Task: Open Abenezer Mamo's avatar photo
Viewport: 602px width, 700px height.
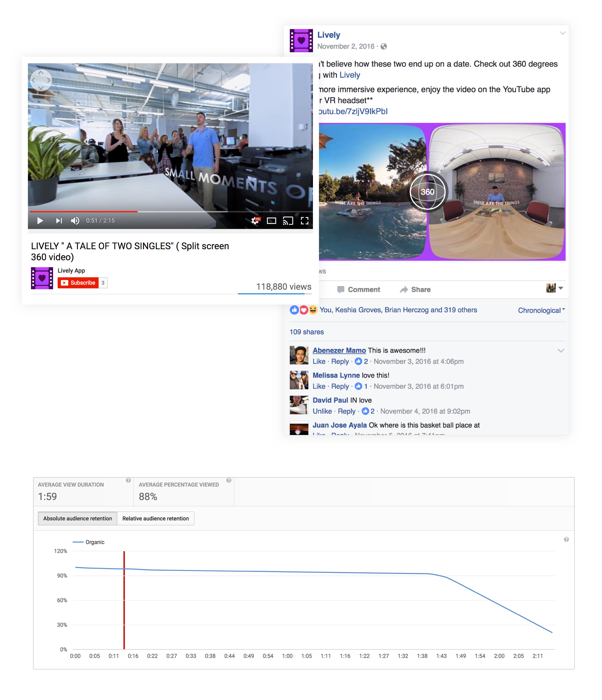Action: click(299, 355)
